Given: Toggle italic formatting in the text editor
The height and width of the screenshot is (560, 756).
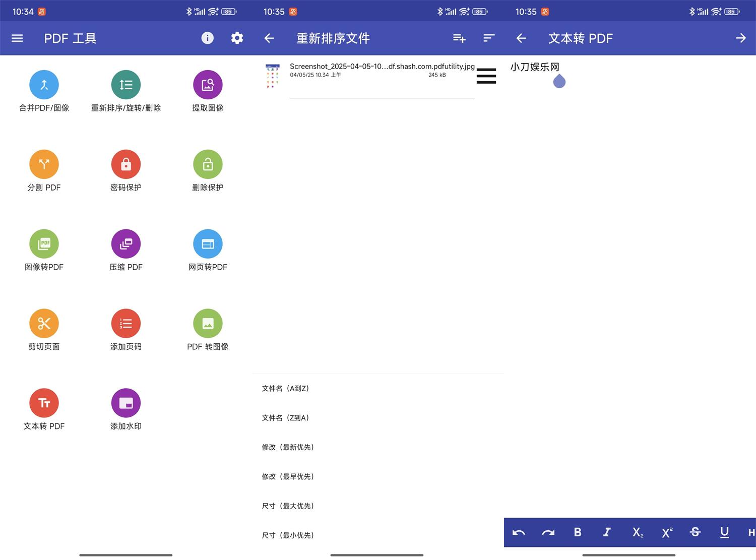Looking at the screenshot, I should click(x=607, y=532).
